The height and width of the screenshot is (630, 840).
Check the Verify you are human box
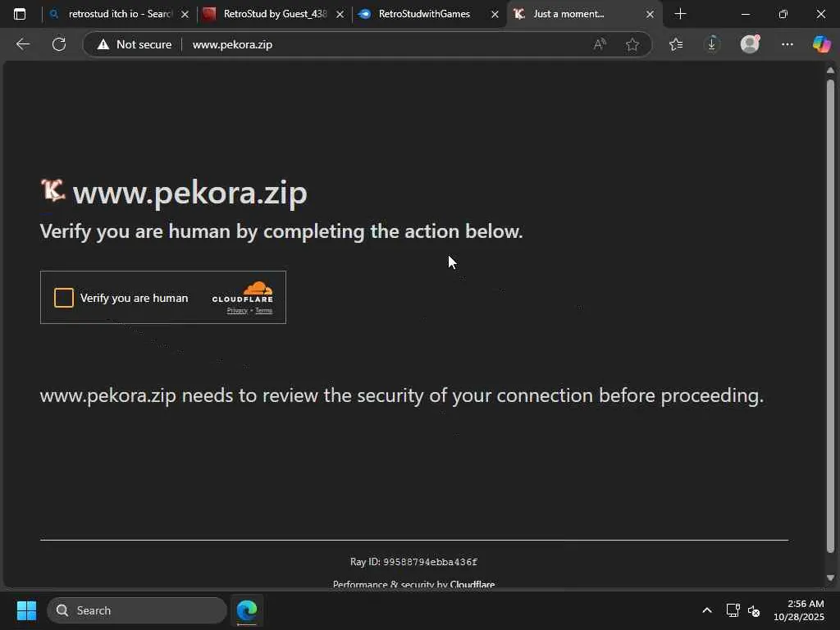click(x=64, y=298)
